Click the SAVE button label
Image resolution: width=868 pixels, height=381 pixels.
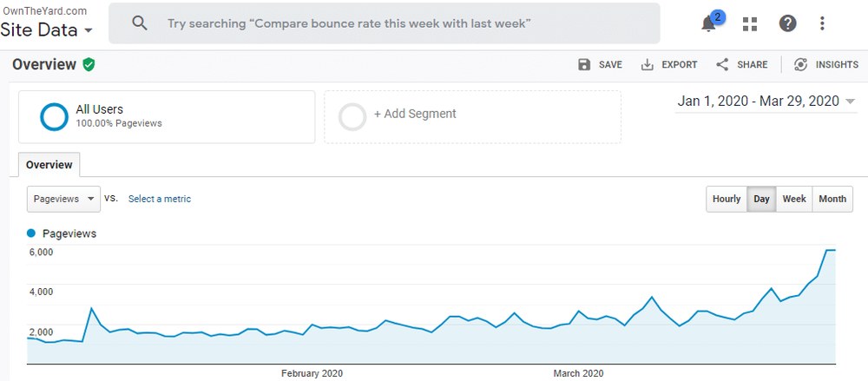click(610, 65)
